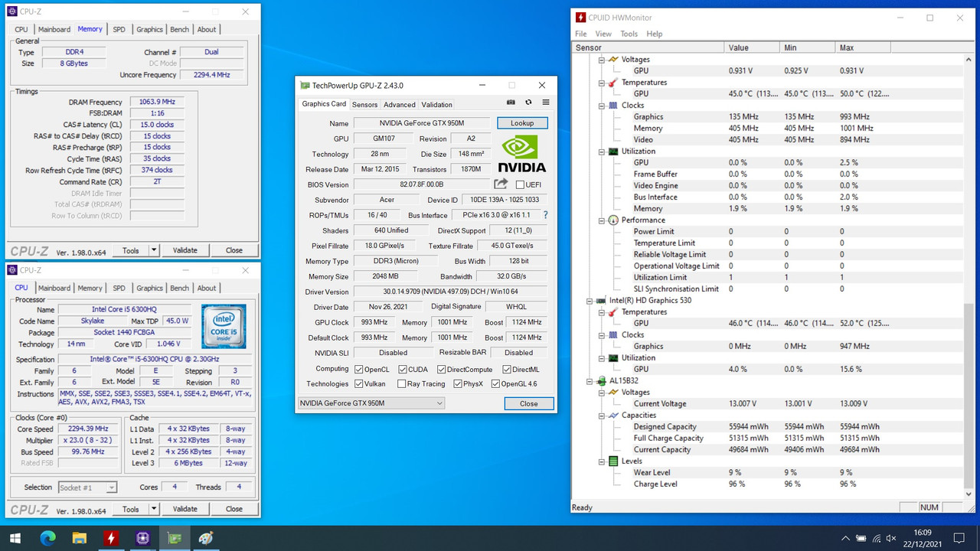This screenshot has height=551, width=980.
Task: Open File Explorer from the taskbar
Action: pyautogui.click(x=79, y=539)
